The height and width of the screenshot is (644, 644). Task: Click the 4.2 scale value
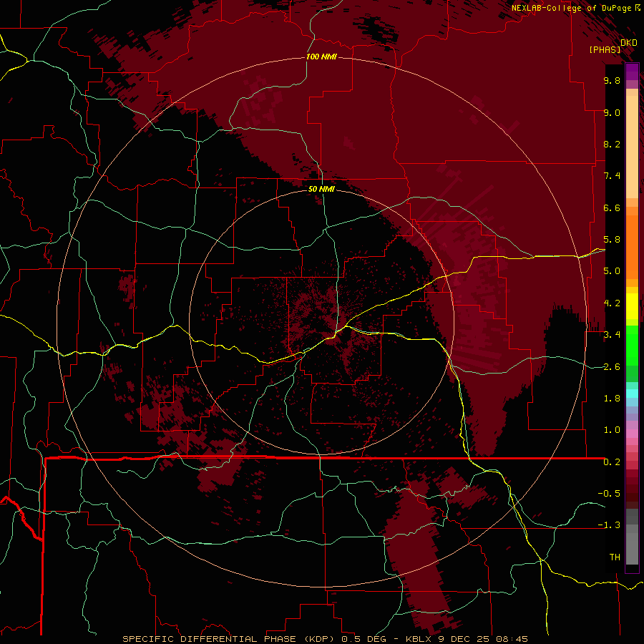612,303
